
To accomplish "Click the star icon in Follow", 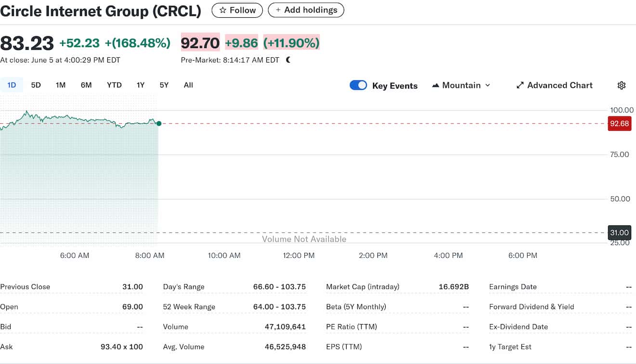I will coord(222,10).
